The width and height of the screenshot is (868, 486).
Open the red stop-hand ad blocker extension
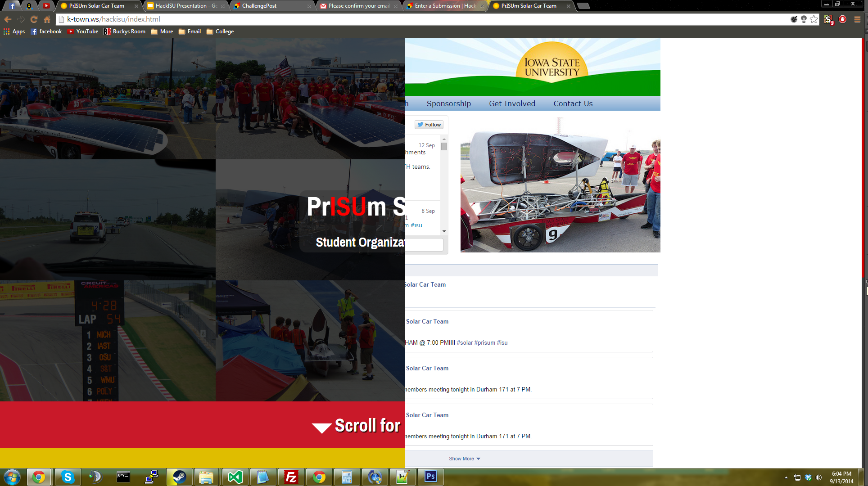point(843,19)
